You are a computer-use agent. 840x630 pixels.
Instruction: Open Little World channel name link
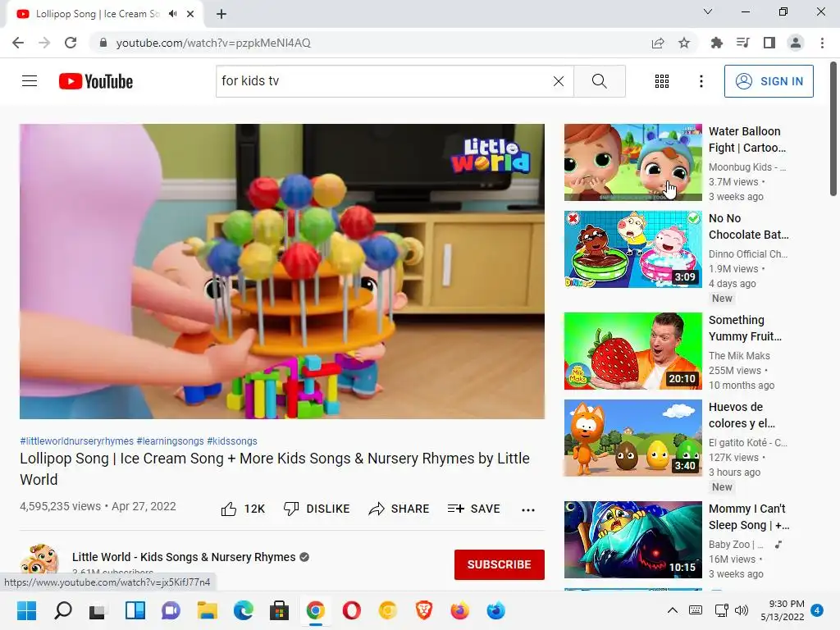[x=184, y=557]
